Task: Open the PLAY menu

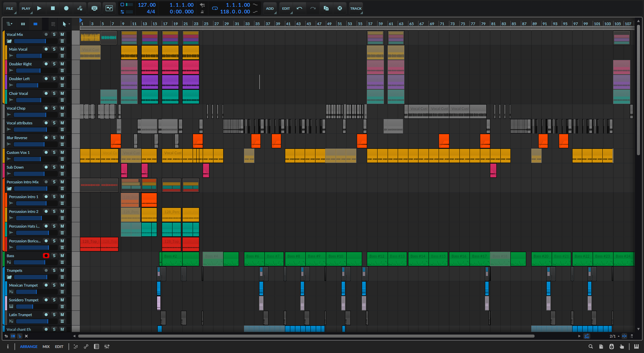Action: click(x=26, y=8)
